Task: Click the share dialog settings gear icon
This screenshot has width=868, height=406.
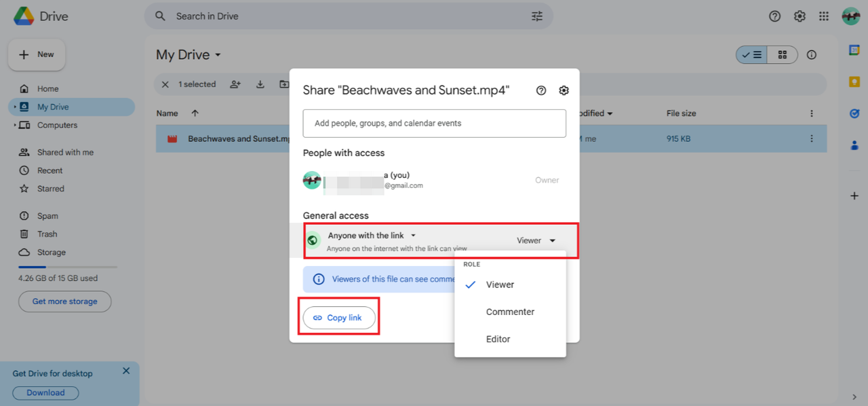Action: [564, 90]
